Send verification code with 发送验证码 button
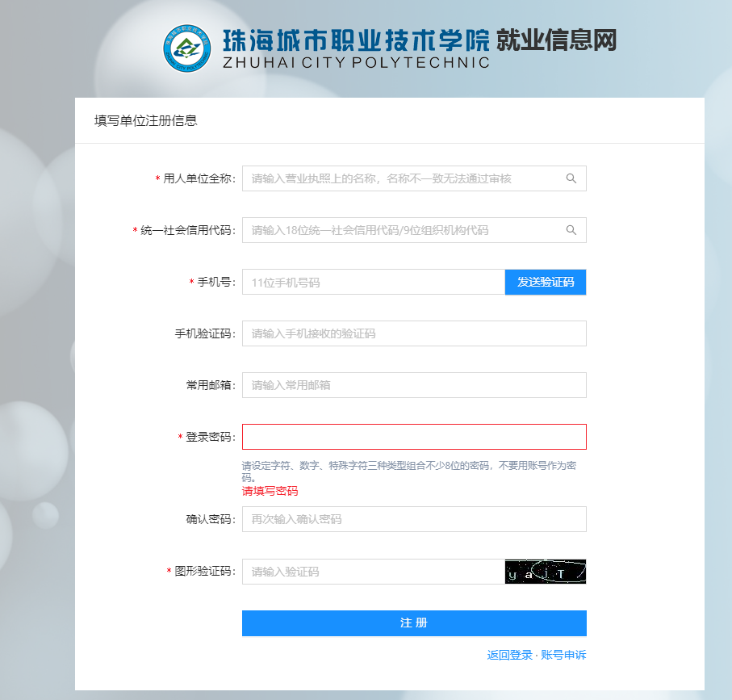Screen dimensions: 732x700 pyautogui.click(x=546, y=282)
